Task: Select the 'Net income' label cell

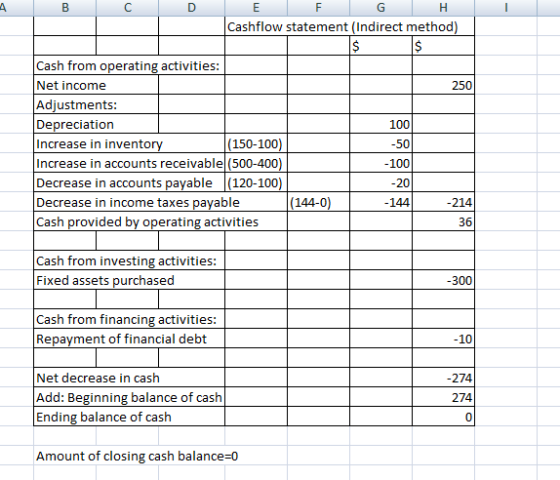Action: point(96,85)
